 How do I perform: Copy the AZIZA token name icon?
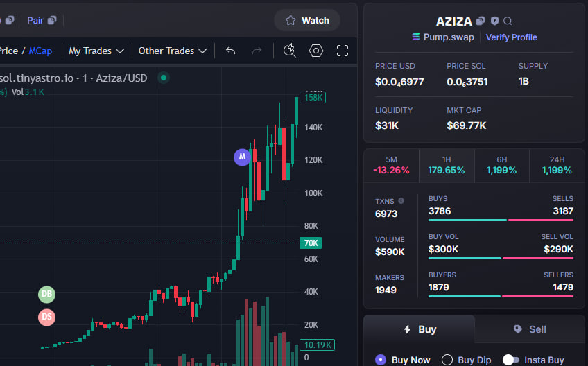pyautogui.click(x=481, y=21)
